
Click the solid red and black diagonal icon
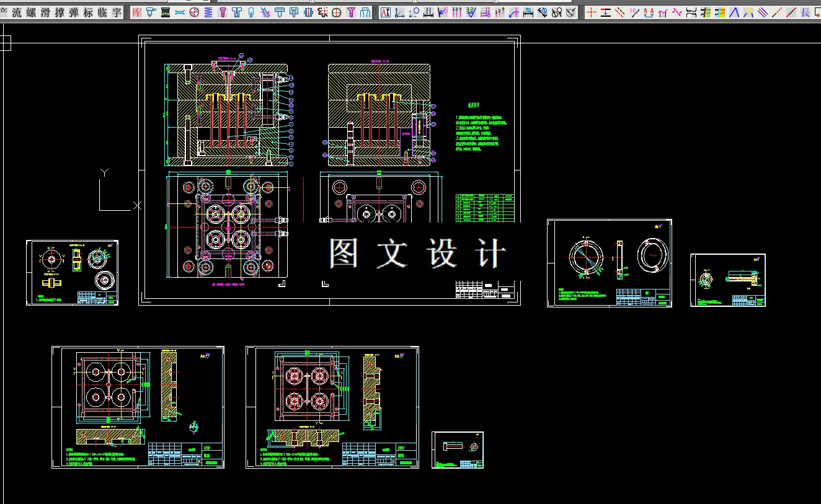pos(791,12)
